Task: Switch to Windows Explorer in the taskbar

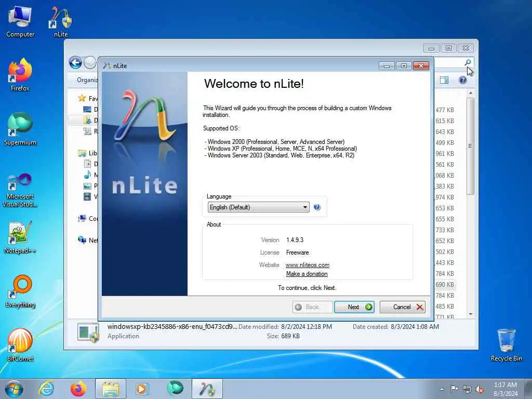Action: tap(111, 389)
